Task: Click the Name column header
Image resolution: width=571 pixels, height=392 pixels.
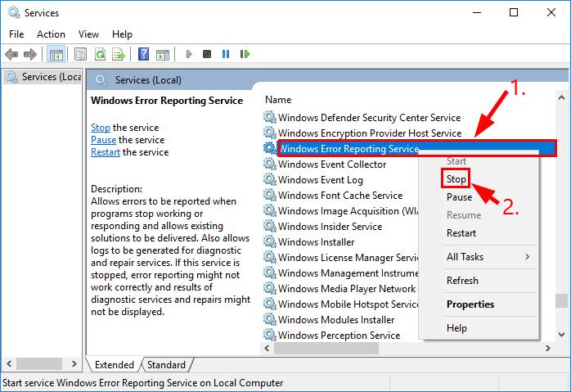Action: (278, 99)
